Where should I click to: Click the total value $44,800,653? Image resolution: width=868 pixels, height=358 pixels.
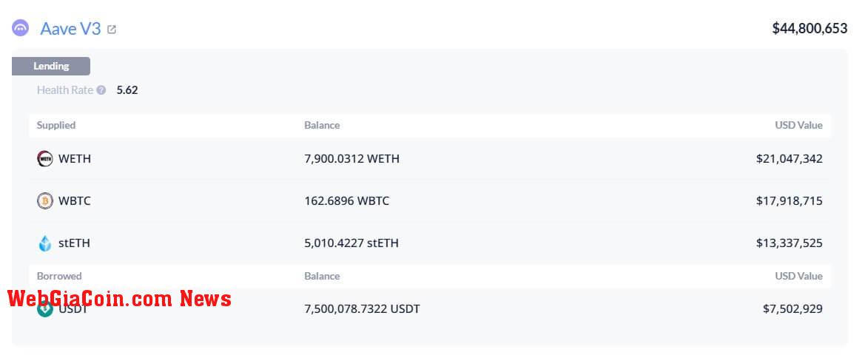click(x=810, y=28)
